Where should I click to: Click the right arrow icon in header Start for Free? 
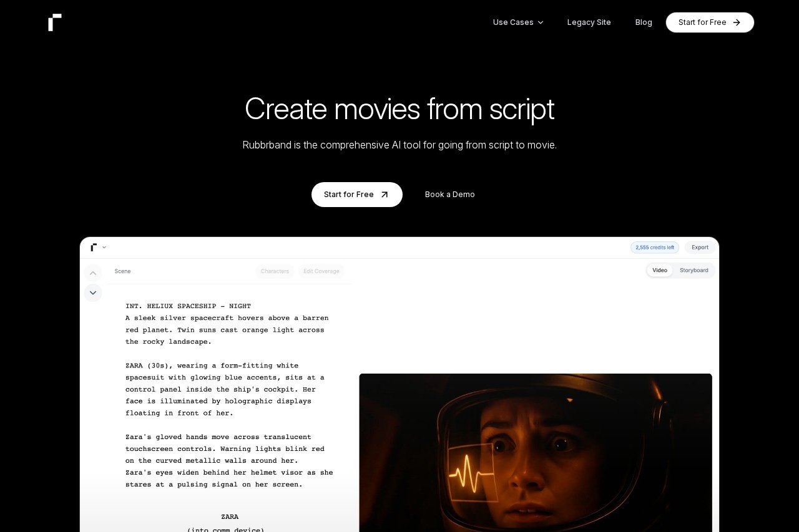tap(737, 22)
